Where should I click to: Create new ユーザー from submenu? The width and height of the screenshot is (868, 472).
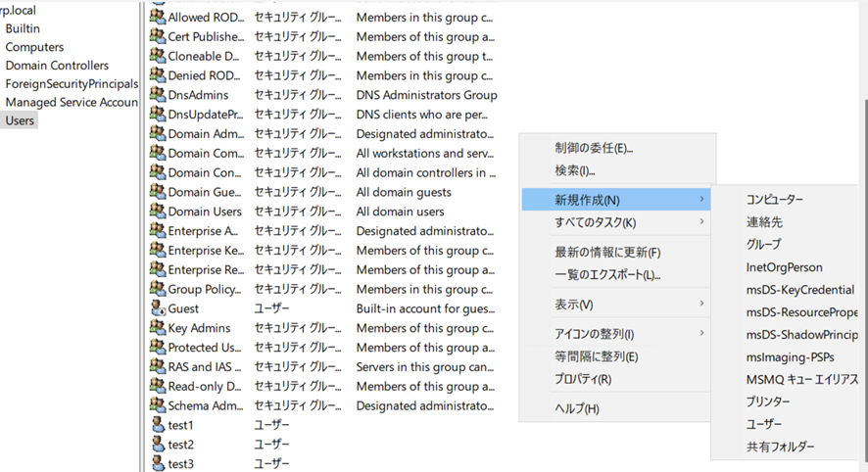pyautogui.click(x=764, y=424)
